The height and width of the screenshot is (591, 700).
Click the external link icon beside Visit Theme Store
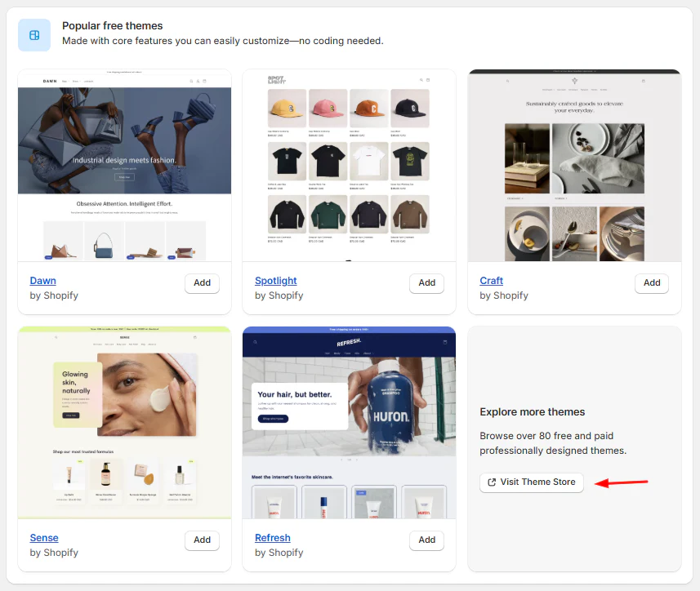tap(492, 482)
